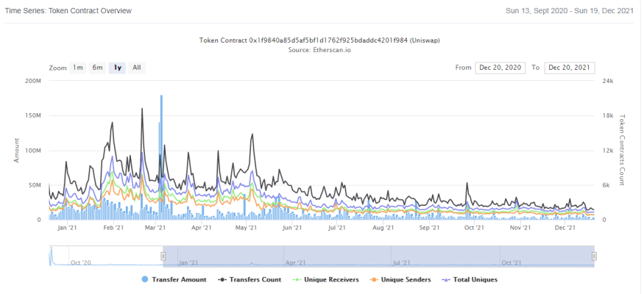Image resolution: width=644 pixels, height=294 pixels.
Task: Set zoom range to 6m
Action: [x=97, y=68]
